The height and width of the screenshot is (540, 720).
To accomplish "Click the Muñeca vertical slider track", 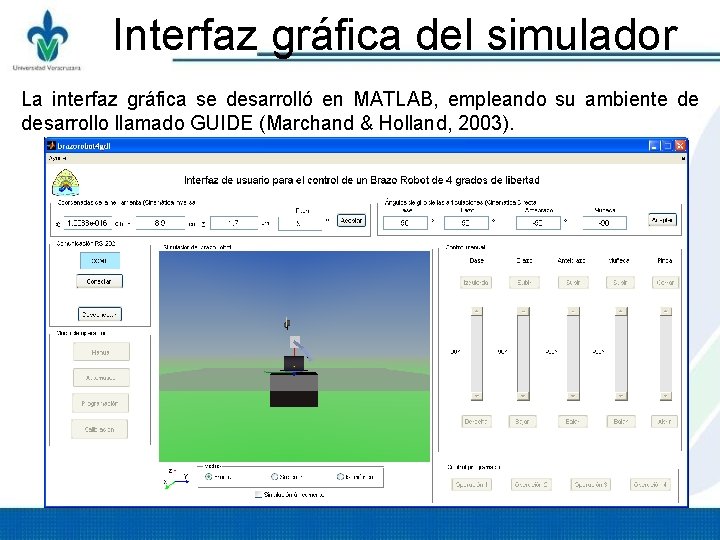I will 621,354.
